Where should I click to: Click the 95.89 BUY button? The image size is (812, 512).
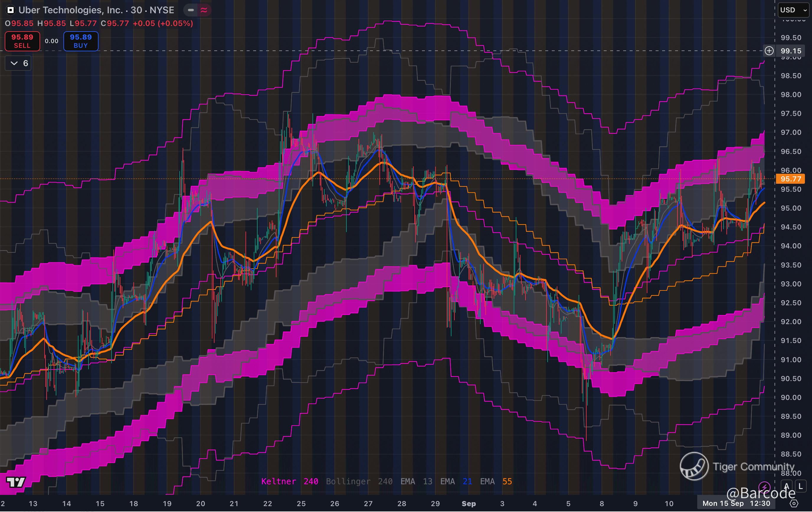81,41
